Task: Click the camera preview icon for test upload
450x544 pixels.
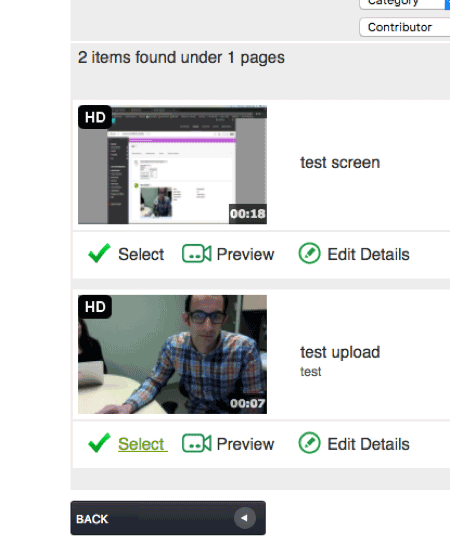Action: pyautogui.click(x=197, y=443)
